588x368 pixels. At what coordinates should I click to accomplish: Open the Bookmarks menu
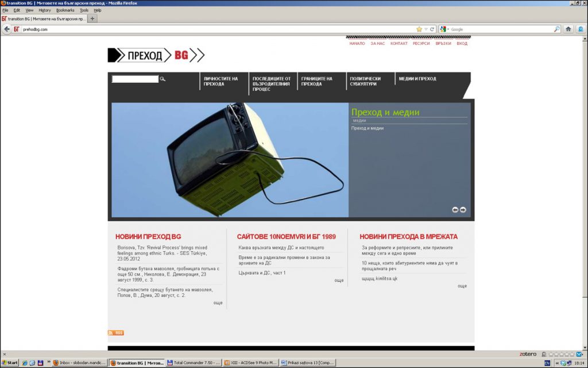(x=65, y=10)
